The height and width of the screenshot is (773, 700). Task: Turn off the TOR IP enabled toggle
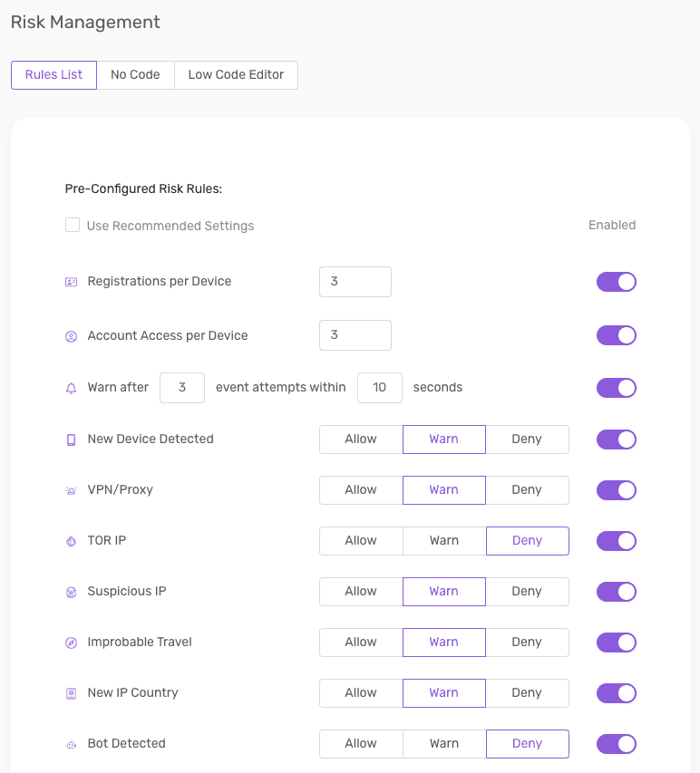(x=617, y=541)
